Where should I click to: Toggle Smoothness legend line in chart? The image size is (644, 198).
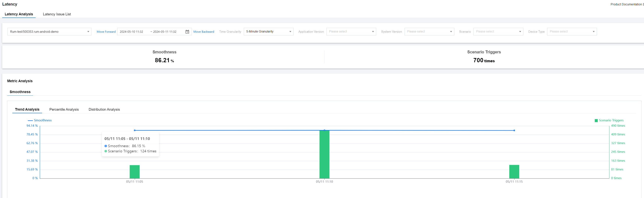[40, 120]
